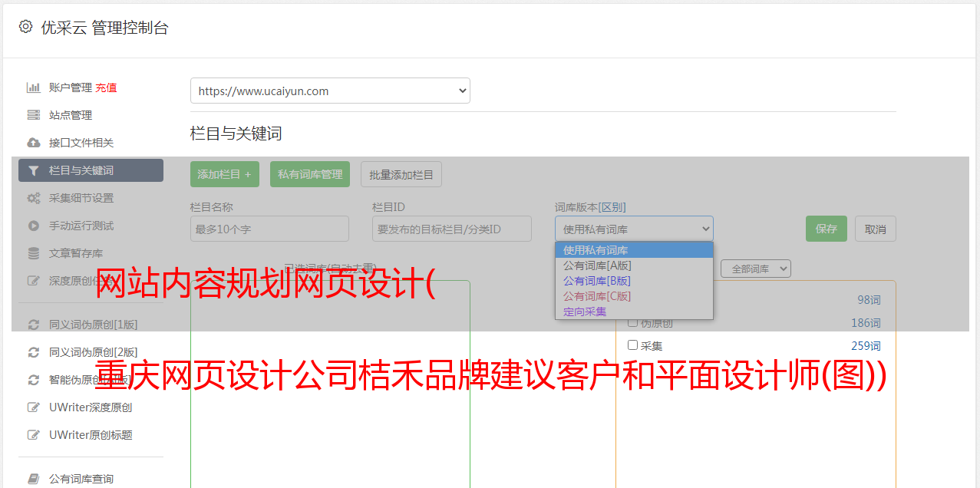
Task: Check the 伪原创 checkbox
Action: point(633,322)
